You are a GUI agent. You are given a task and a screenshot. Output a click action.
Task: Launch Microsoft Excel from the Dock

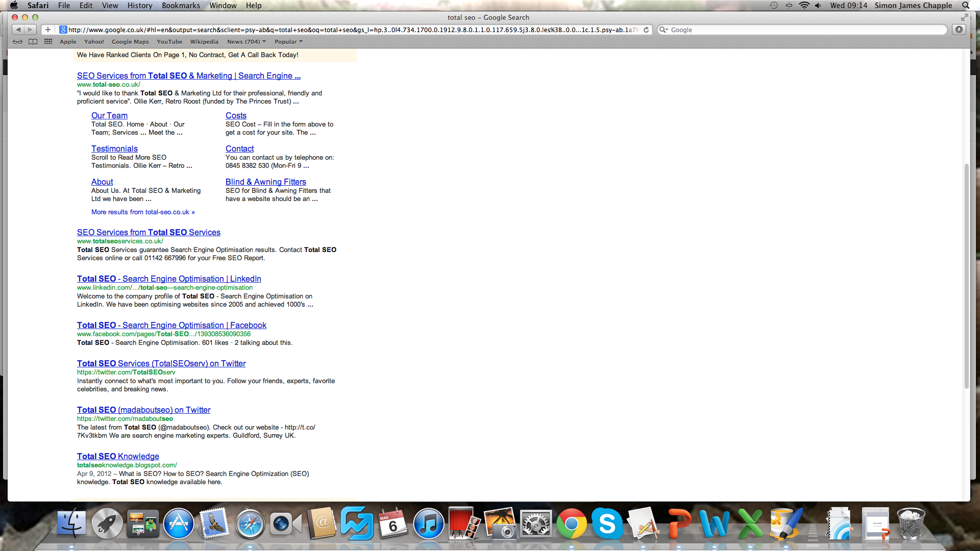coord(750,523)
